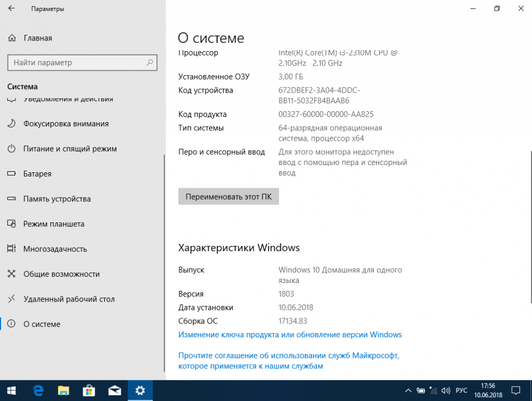Image resolution: width=532 pixels, height=401 pixels.
Task: Open the Батарея section
Action: click(37, 174)
